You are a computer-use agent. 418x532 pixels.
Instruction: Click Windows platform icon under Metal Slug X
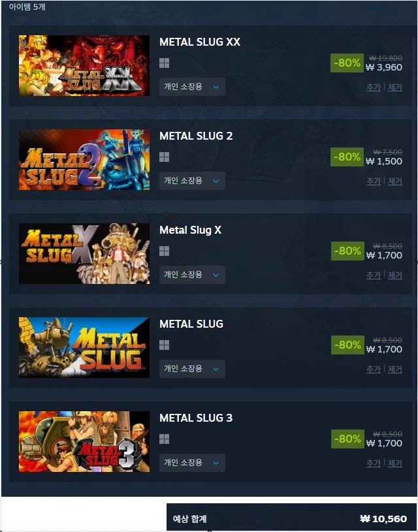(165, 251)
